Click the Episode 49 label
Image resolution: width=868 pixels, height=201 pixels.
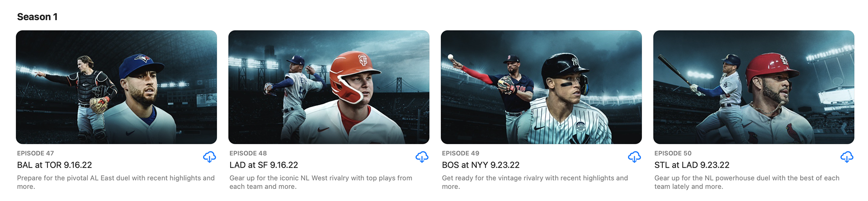click(x=461, y=153)
